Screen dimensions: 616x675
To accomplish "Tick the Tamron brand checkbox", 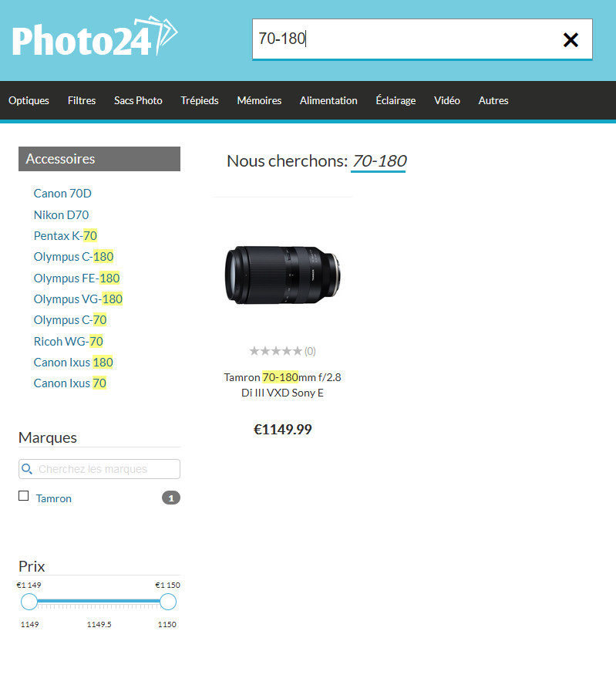I will [24, 496].
